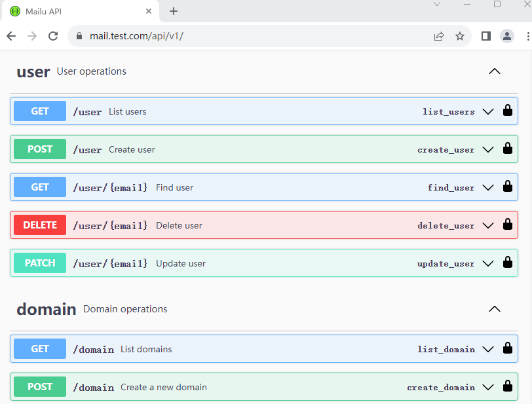Click /domain path in List domains row
This screenshot has width=532, height=404.
(x=94, y=350)
